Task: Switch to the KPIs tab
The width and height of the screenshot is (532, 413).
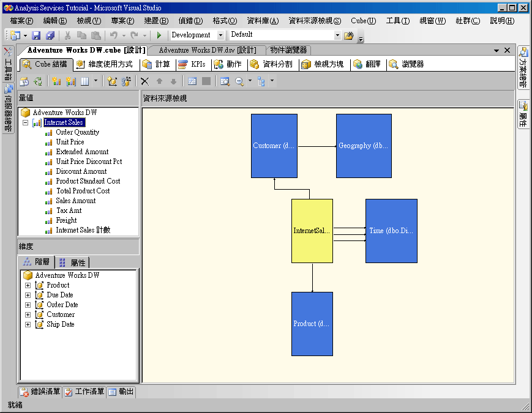Action: [x=192, y=64]
